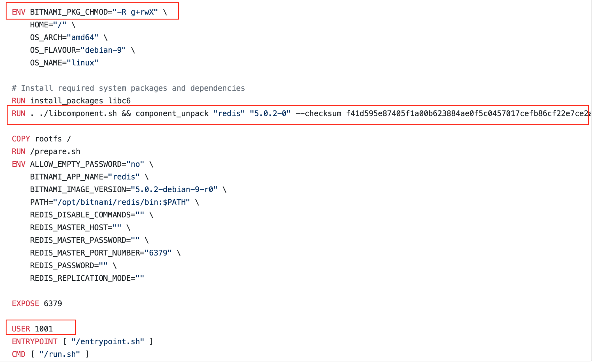This screenshot has height=364, width=592.
Task: Click the BITNAMI_IMAGE_VERSION line
Action: [128, 190]
